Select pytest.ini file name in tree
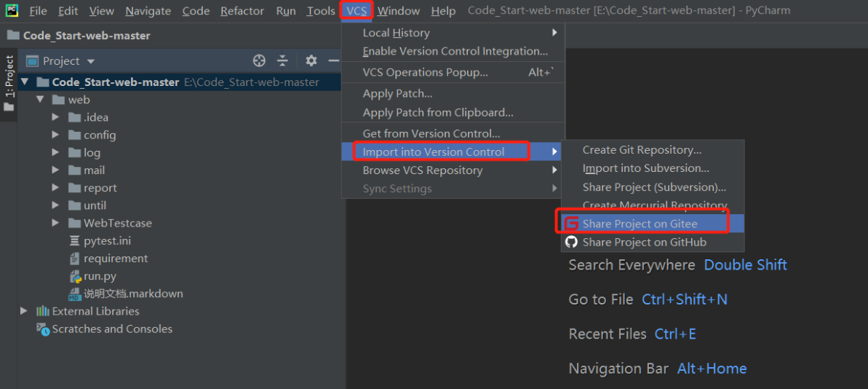 108,240
